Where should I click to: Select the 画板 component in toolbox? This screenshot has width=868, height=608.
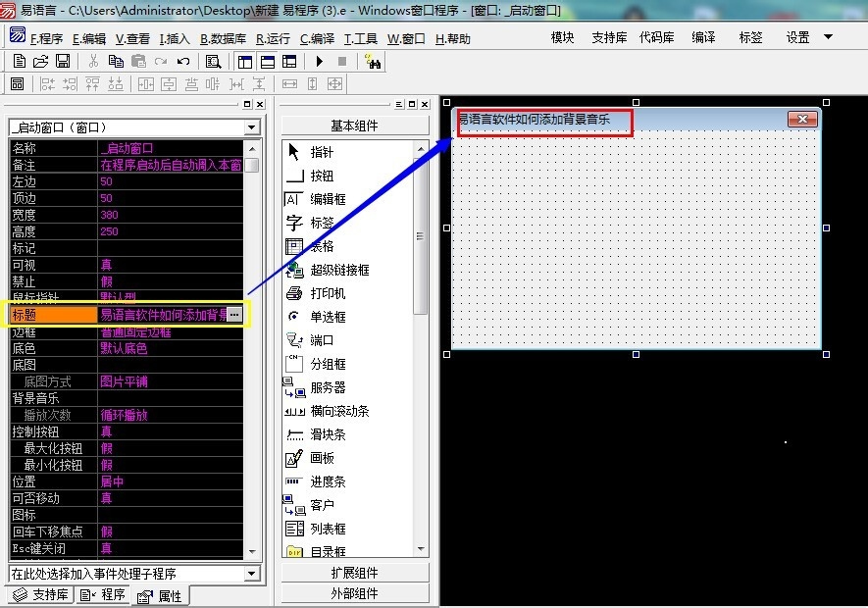coord(322,458)
